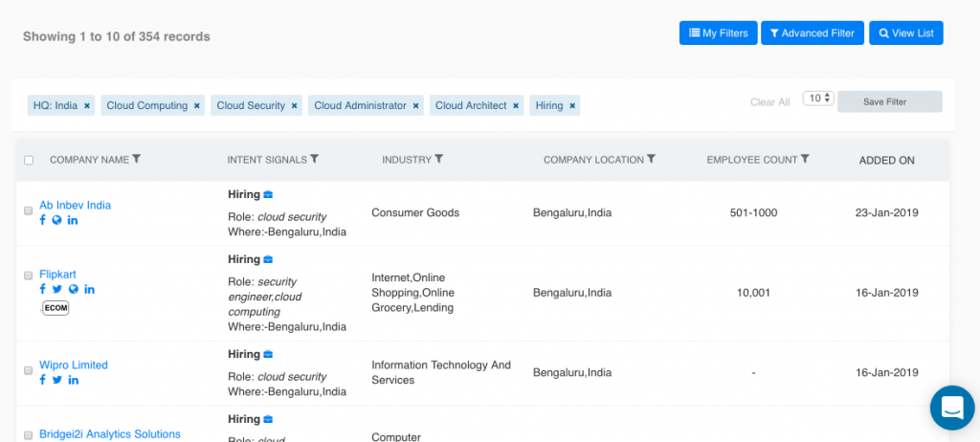Click hiring briefcase icon in Bridgei2i row

268,419
